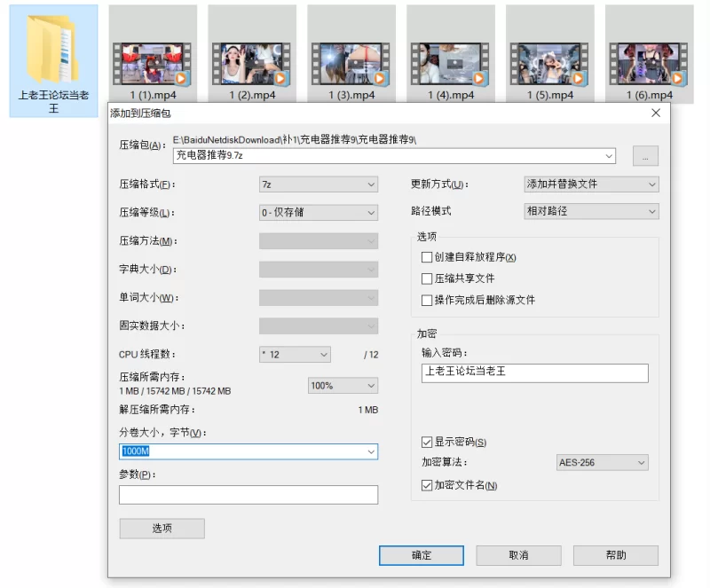Open the 更新方式 添加并替换文件 dropdown
The width and height of the screenshot is (710, 588).
(591, 184)
